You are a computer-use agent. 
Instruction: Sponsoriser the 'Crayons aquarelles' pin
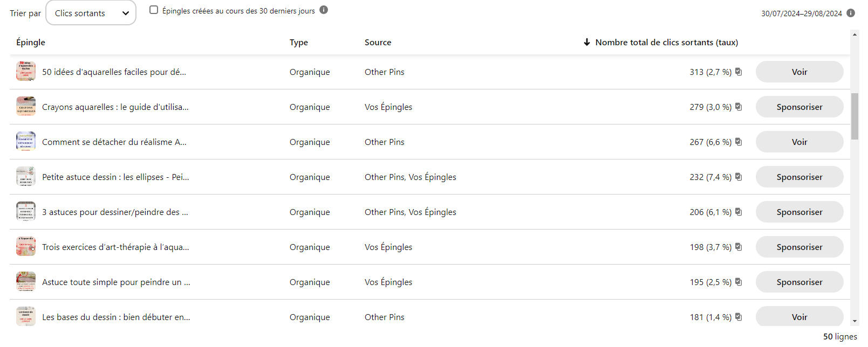[x=799, y=107]
